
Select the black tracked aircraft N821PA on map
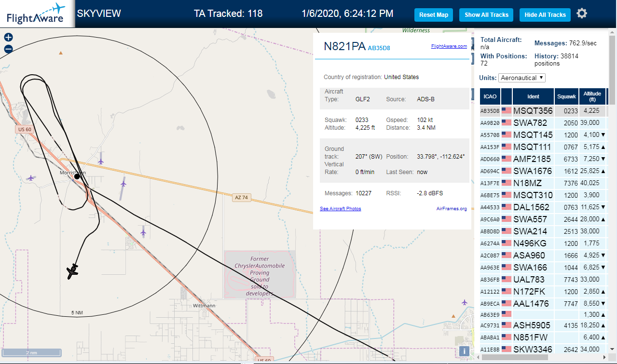point(73,271)
